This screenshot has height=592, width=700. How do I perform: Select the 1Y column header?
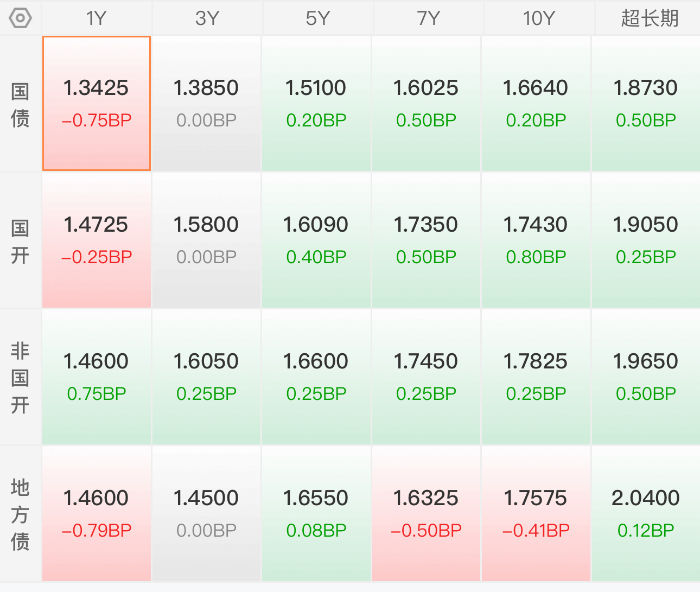tap(97, 18)
